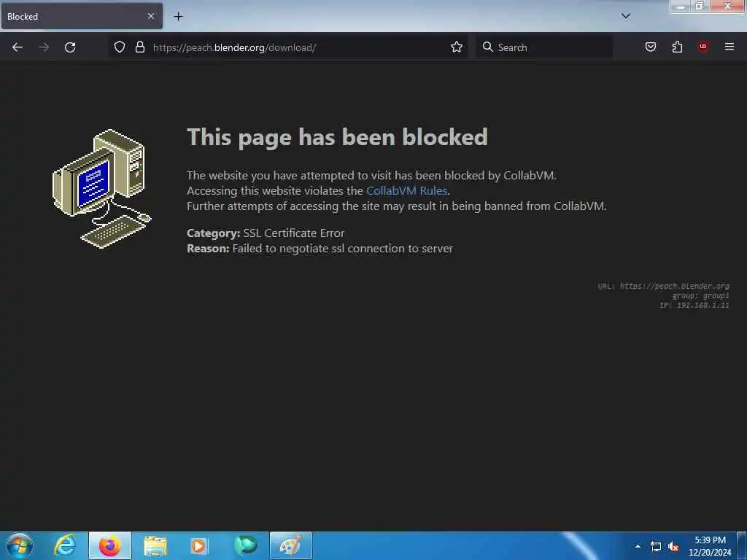The image size is (747, 560).
Task: Open the tracking protection shield icon
Action: tap(120, 47)
